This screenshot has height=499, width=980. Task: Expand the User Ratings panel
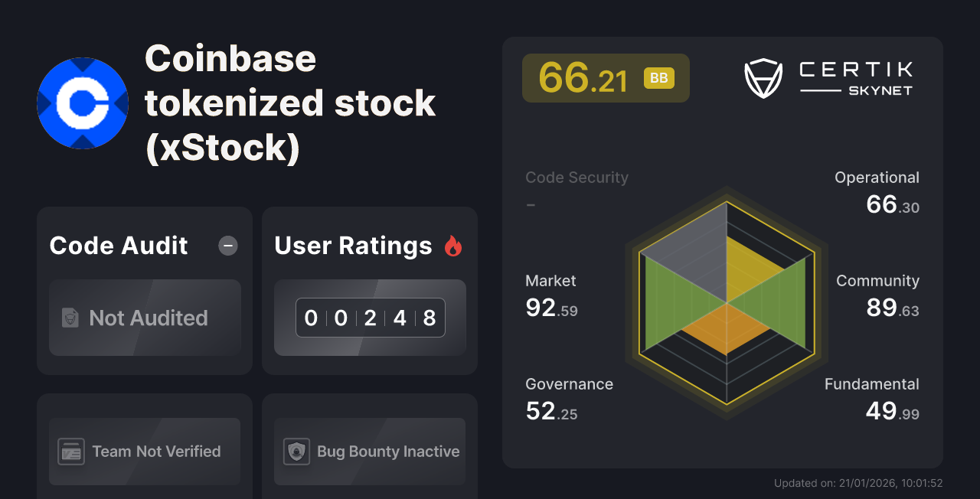(353, 246)
